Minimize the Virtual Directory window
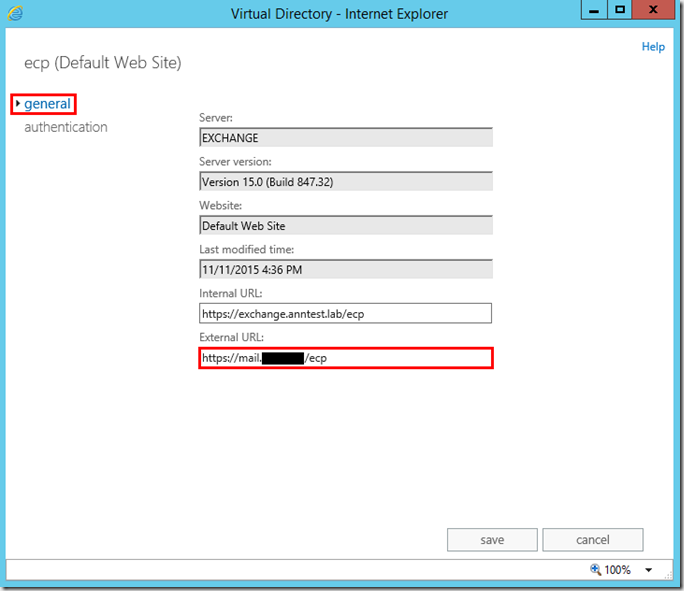 [x=594, y=11]
